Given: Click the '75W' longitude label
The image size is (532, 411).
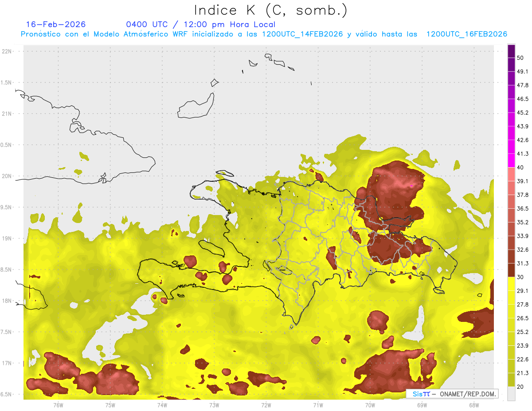Looking at the screenshot, I should [110, 405].
